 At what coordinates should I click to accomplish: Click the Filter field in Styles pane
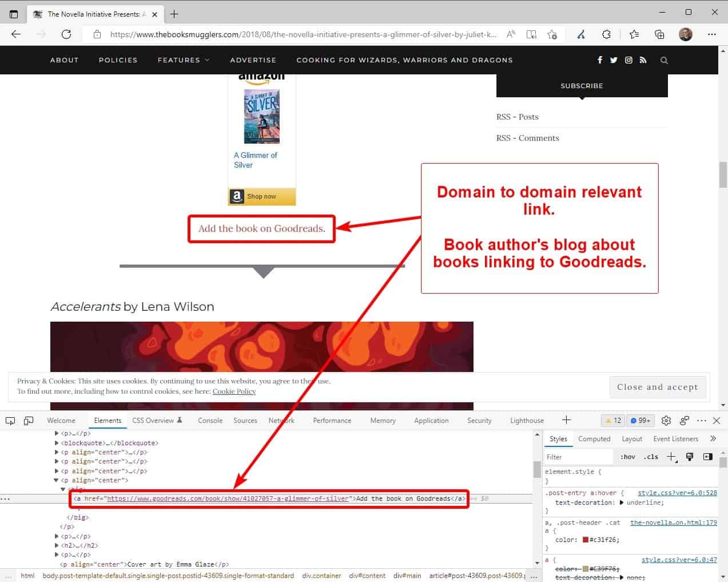pyautogui.click(x=578, y=457)
